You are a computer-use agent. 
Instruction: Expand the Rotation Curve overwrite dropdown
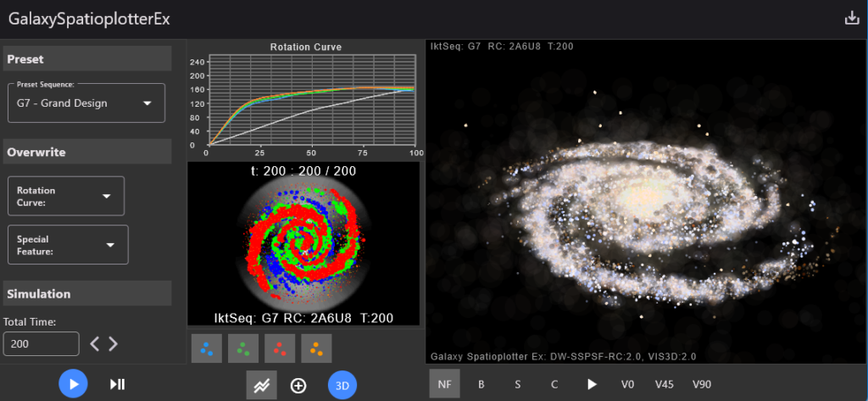coord(67,196)
